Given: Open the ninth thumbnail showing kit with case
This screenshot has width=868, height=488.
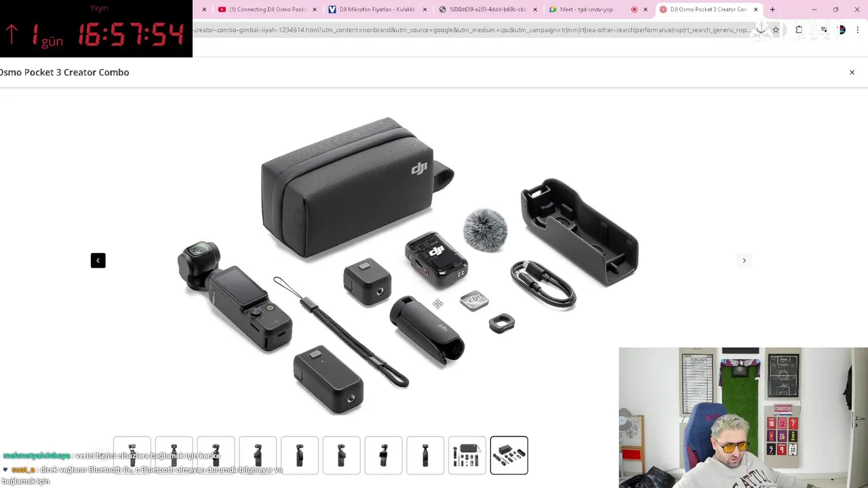Looking at the screenshot, I should [x=467, y=455].
